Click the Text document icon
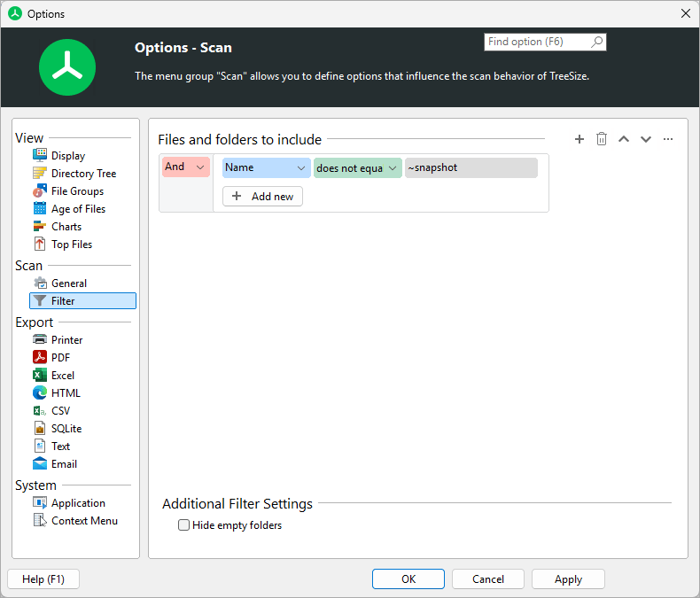The width and height of the screenshot is (700, 598). tap(40, 447)
